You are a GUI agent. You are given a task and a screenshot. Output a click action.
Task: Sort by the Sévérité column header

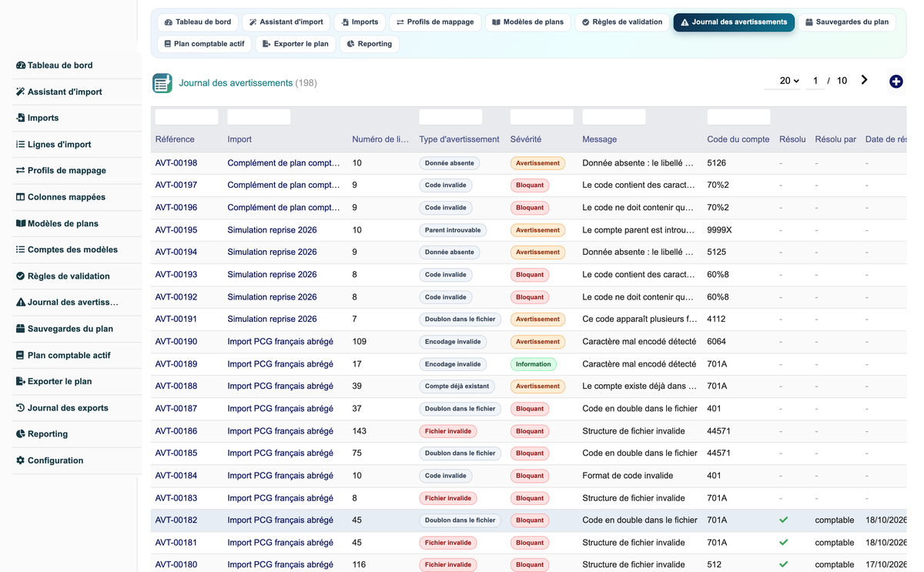526,139
